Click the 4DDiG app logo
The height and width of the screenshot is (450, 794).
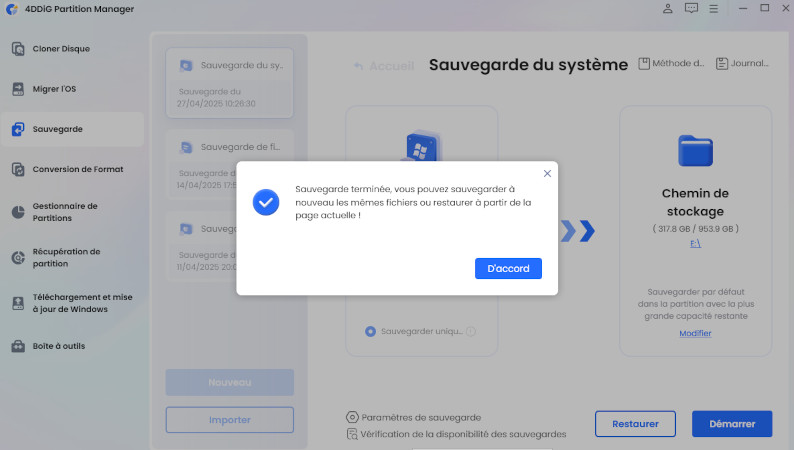click(12, 9)
